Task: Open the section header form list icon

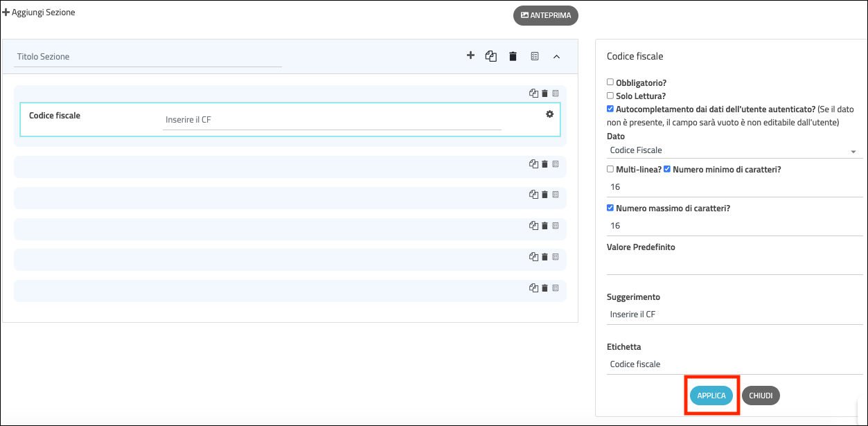Action: point(535,56)
